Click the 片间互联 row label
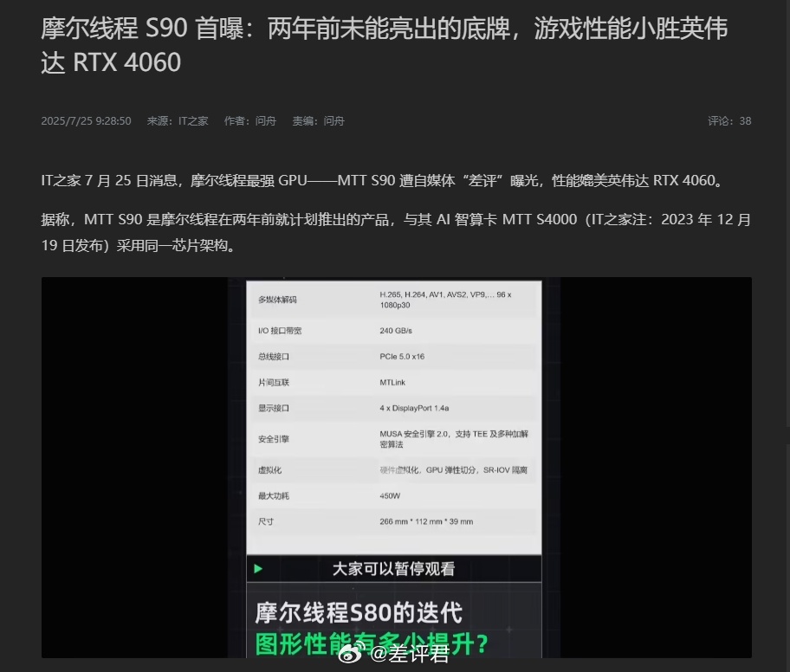Image resolution: width=790 pixels, height=672 pixels. [274, 383]
